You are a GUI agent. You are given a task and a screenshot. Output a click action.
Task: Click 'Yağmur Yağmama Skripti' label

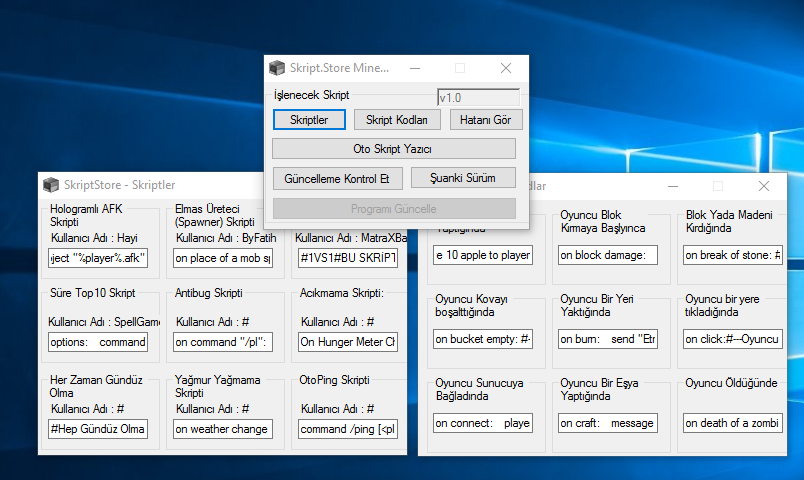click(x=217, y=387)
